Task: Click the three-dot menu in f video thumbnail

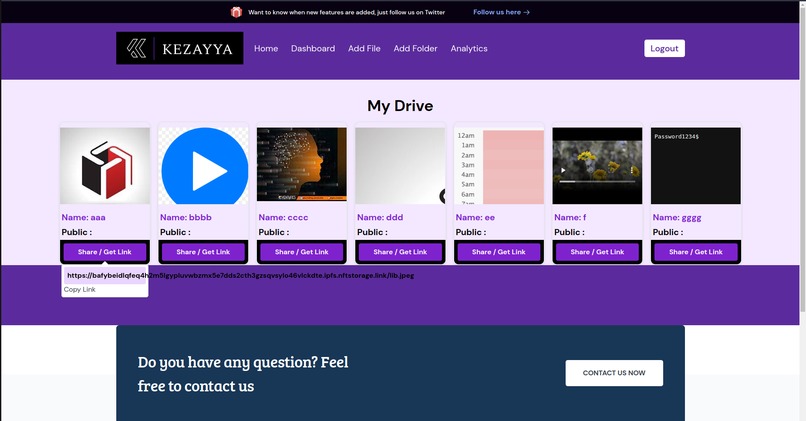Action: pyautogui.click(x=631, y=170)
